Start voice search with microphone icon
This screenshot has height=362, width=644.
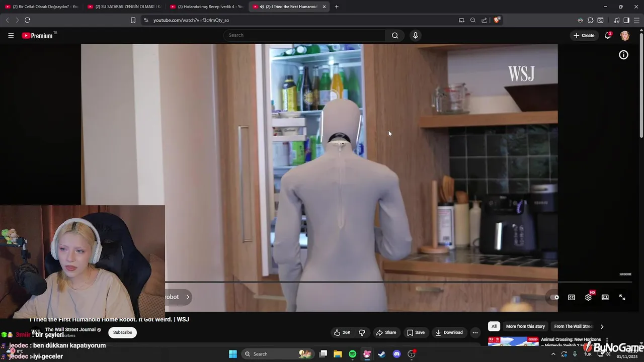pyautogui.click(x=415, y=35)
